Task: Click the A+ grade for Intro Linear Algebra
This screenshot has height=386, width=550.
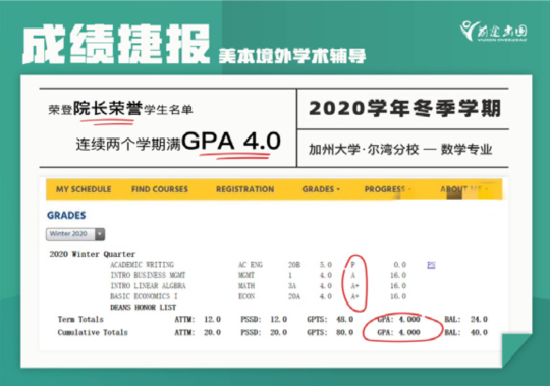Action: 355,286
